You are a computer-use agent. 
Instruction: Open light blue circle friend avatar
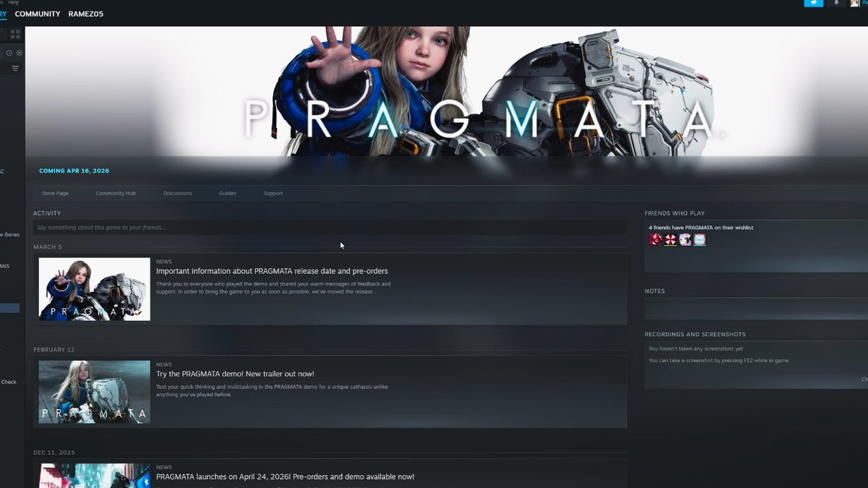(x=699, y=239)
